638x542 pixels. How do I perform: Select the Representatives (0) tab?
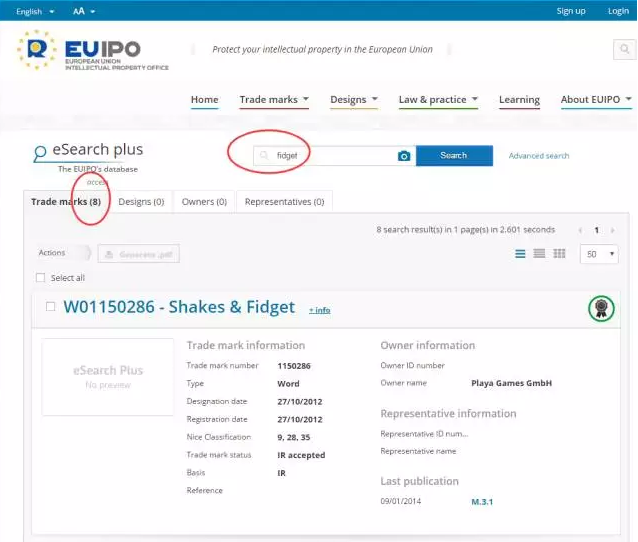point(284,202)
